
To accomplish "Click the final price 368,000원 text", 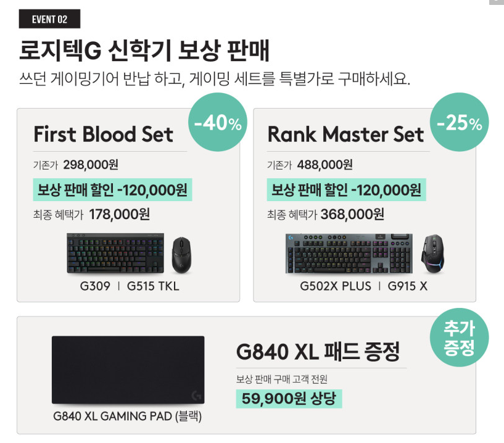I will click(x=352, y=214).
